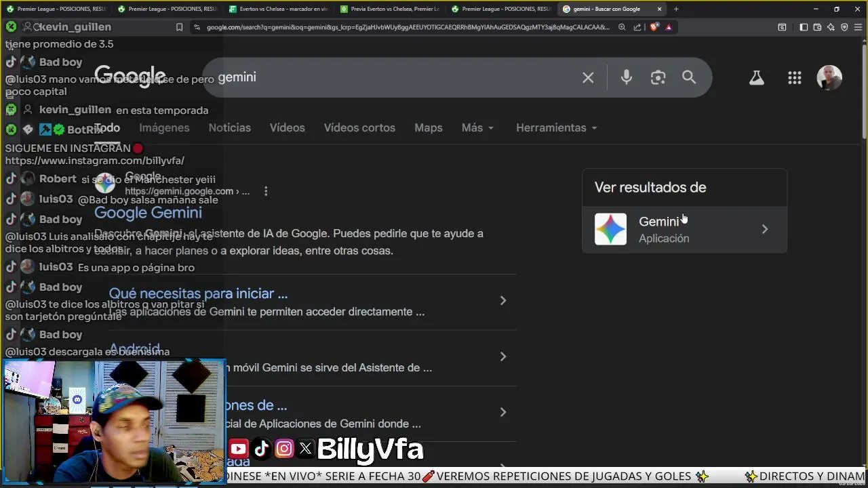Expand the Qué necesitas para iniciar chevron

(502, 300)
